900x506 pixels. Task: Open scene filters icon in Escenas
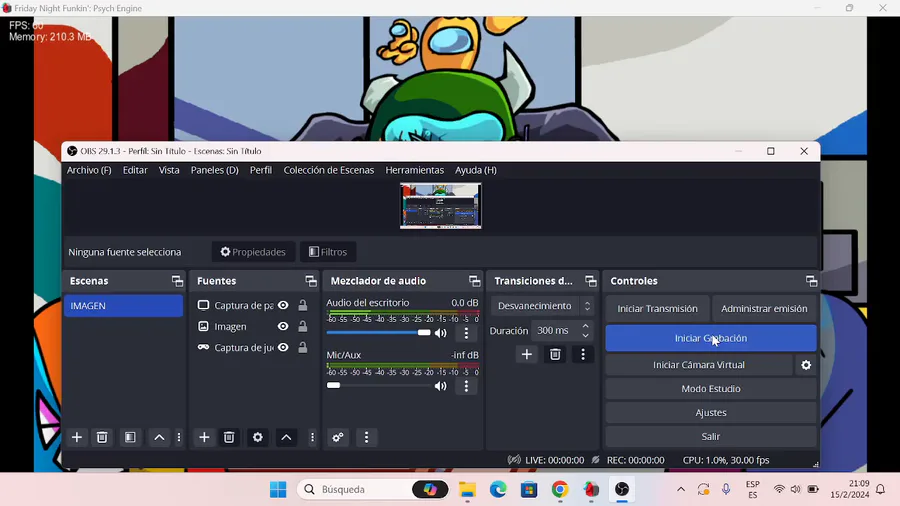coord(130,437)
